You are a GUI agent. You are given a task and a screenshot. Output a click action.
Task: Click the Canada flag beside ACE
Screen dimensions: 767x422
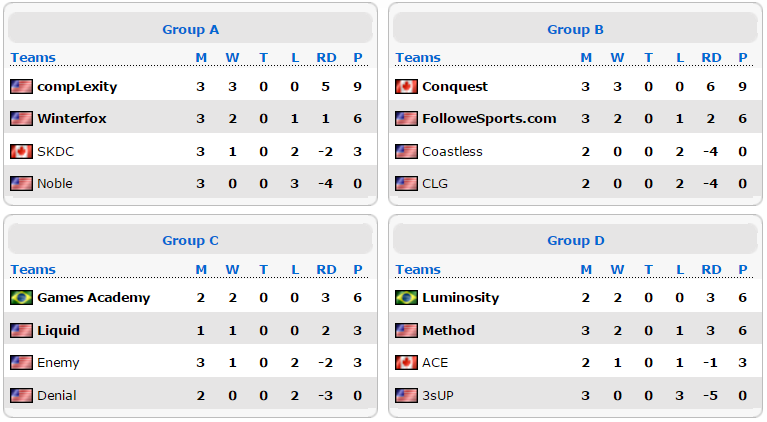(x=406, y=363)
